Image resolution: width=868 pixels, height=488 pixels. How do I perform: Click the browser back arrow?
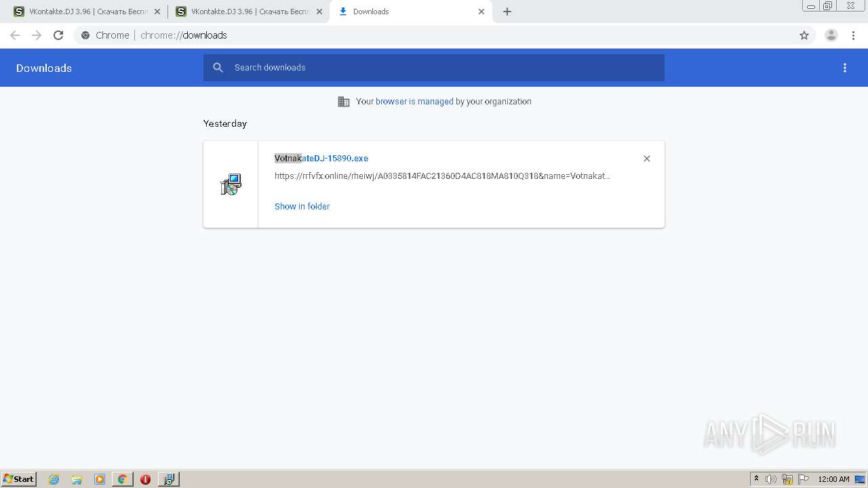point(15,35)
